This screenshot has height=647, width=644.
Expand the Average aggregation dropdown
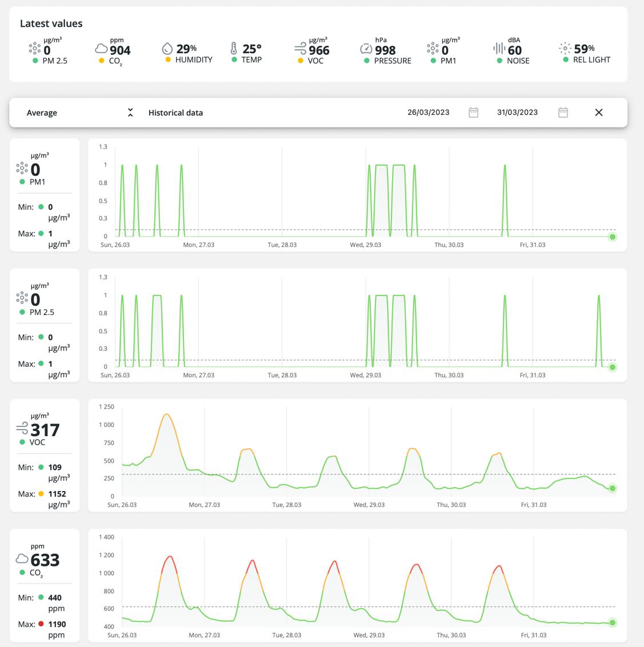(130, 112)
